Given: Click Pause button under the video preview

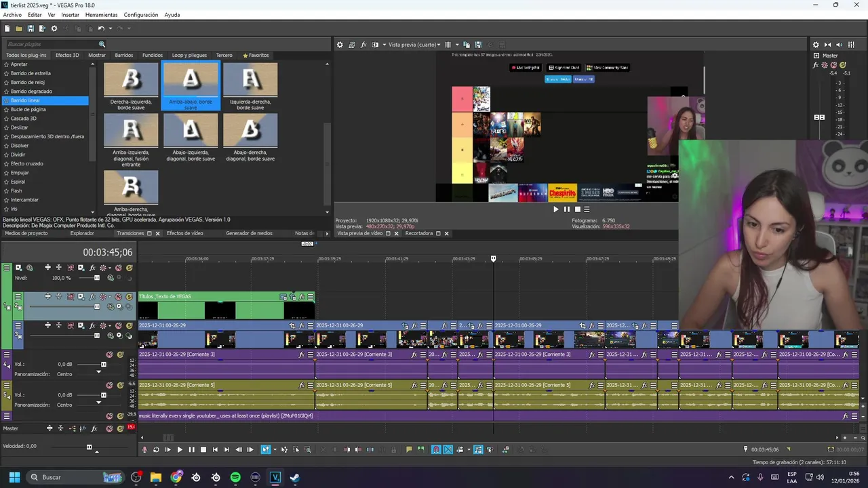Looking at the screenshot, I should point(567,209).
